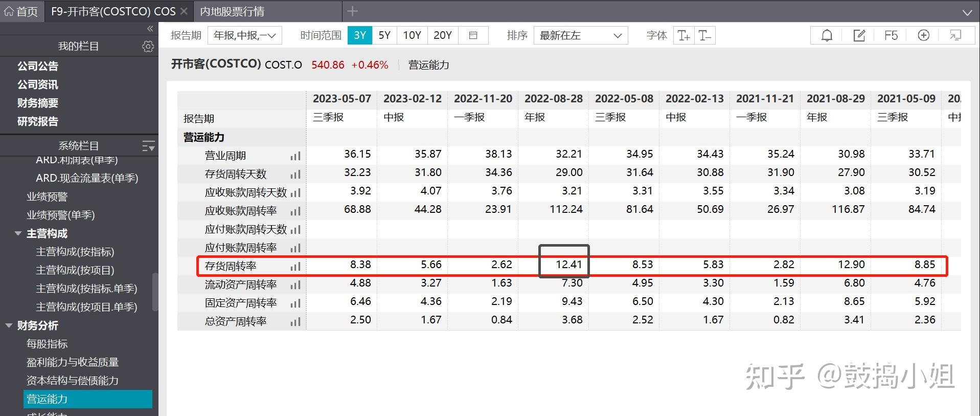Select 20Y time range
Image resolution: width=980 pixels, height=416 pixels.
tap(443, 35)
